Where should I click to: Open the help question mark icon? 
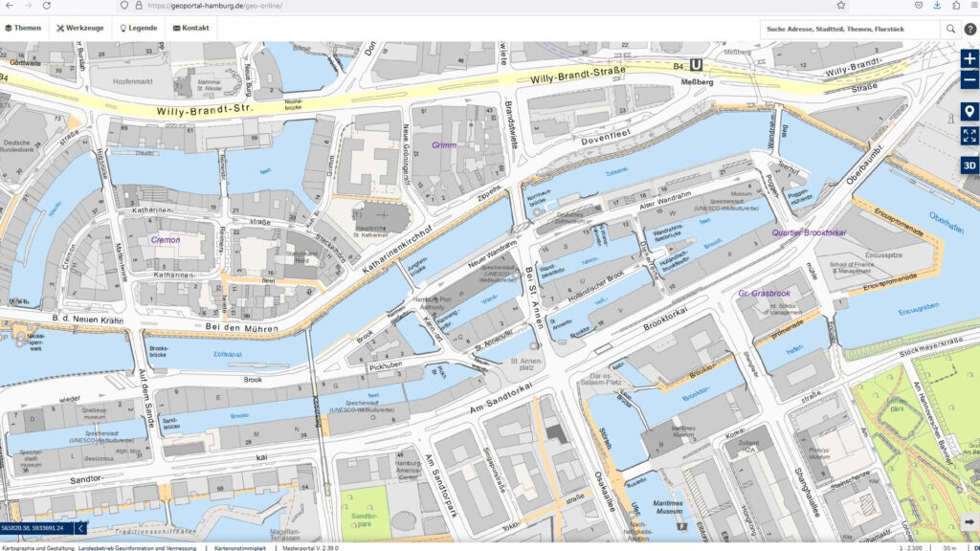click(969, 29)
